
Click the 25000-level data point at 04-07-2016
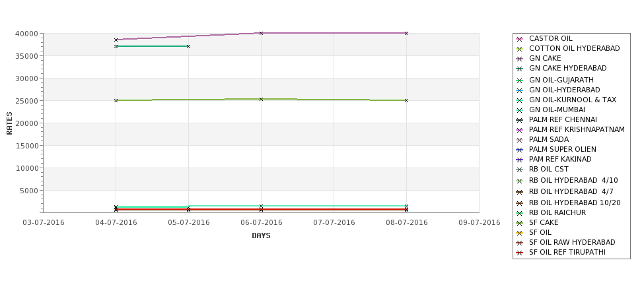[116, 100]
